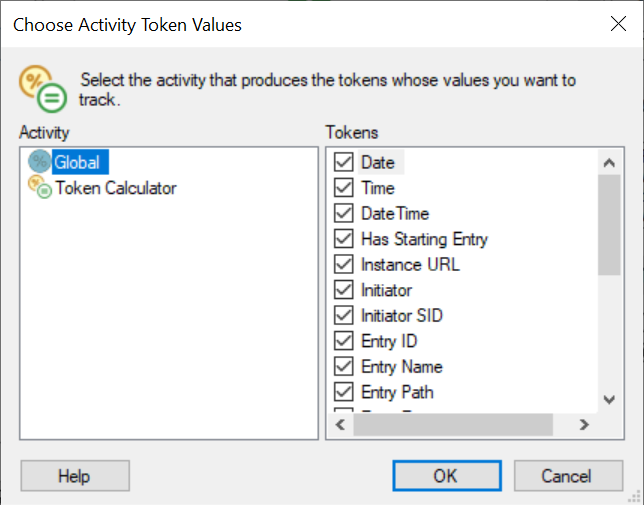Click the token dialog header icon

pos(42,89)
